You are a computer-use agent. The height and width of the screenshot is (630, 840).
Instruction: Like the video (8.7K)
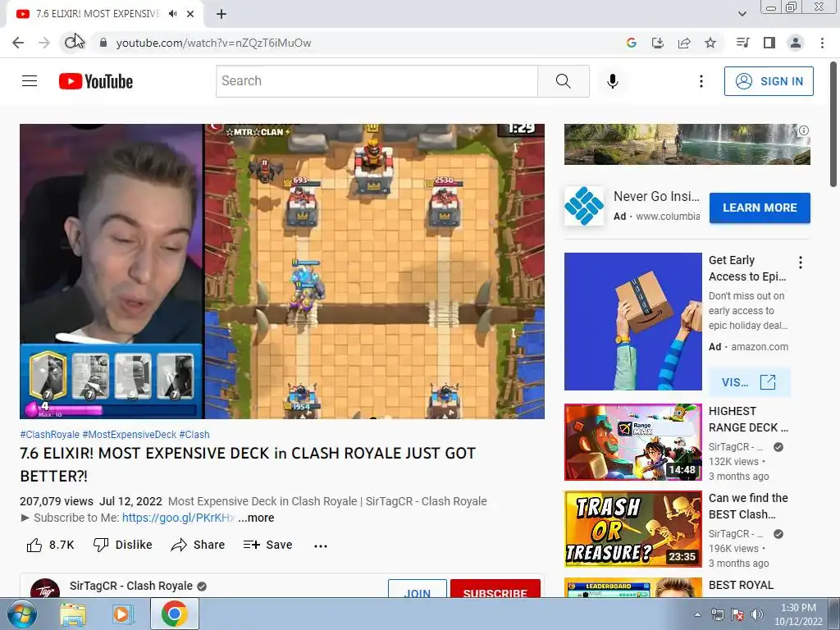[50, 545]
